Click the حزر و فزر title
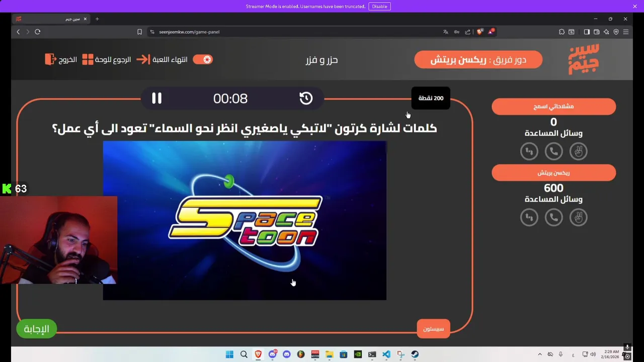 (321, 60)
